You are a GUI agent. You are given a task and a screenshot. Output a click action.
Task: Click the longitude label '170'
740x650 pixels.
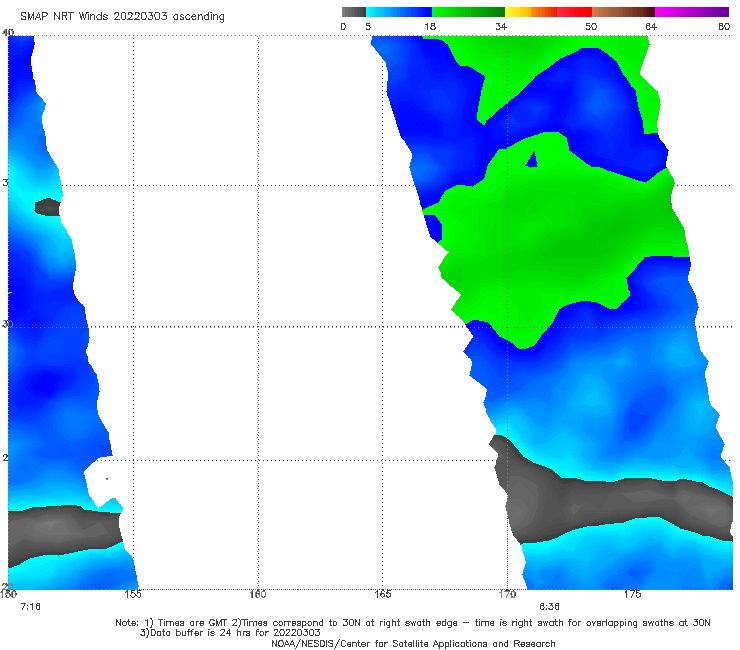507,594
